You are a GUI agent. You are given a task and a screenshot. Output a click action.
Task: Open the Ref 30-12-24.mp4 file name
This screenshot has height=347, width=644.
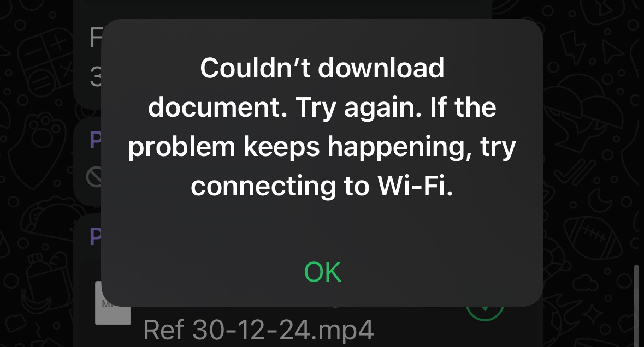tap(259, 330)
